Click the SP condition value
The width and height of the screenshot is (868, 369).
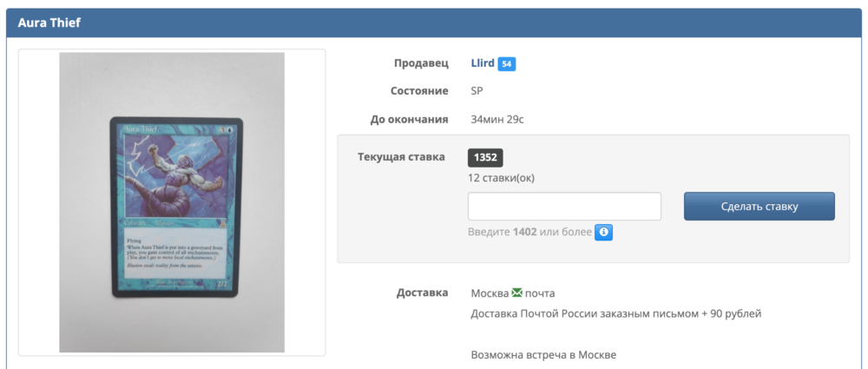(477, 91)
